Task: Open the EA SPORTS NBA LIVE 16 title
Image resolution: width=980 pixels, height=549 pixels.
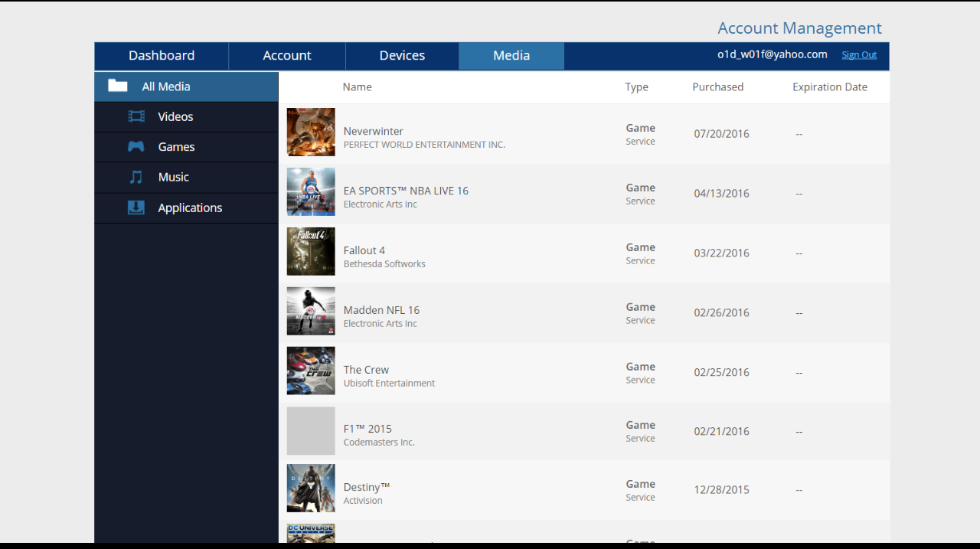Action: (406, 191)
